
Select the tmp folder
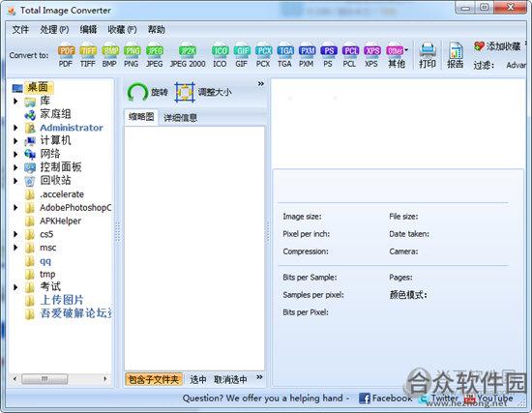click(47, 274)
